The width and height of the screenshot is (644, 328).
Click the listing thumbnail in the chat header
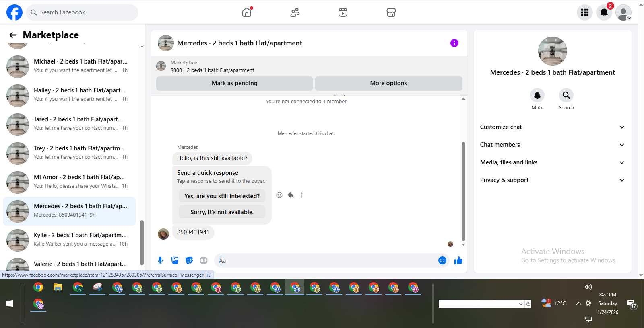click(x=166, y=43)
